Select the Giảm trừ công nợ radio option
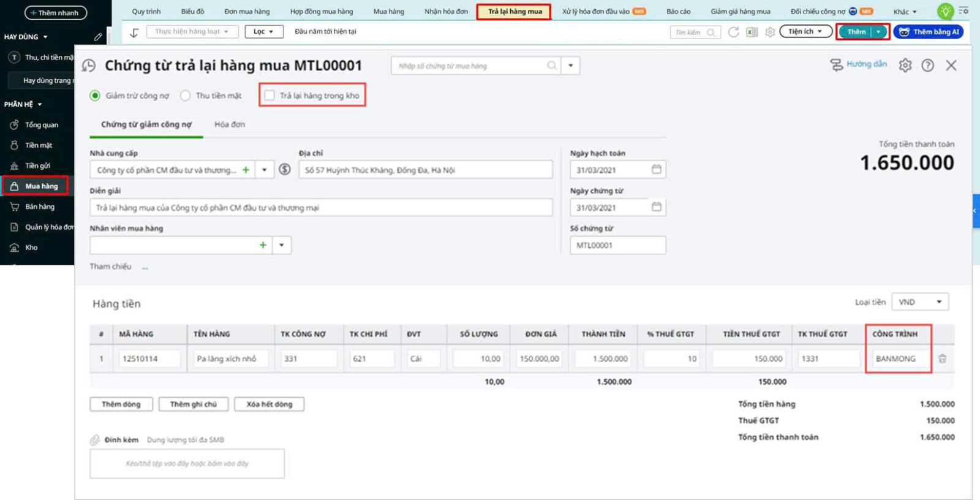980x500 pixels. coord(95,96)
